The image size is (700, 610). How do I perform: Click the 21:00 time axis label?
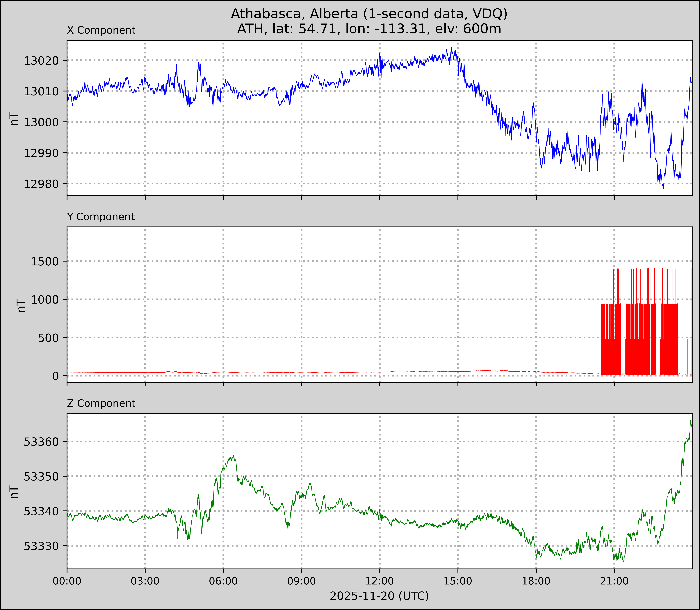pos(614,581)
